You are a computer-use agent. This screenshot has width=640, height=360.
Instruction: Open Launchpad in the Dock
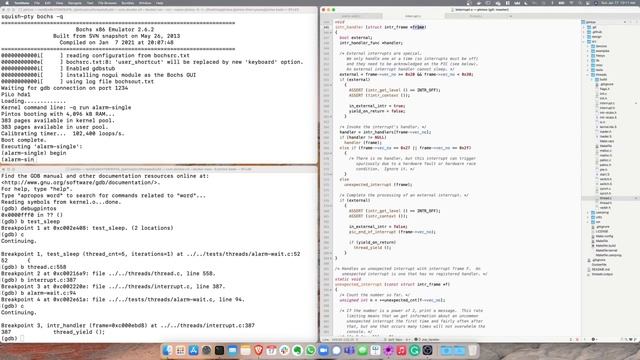click(180, 350)
